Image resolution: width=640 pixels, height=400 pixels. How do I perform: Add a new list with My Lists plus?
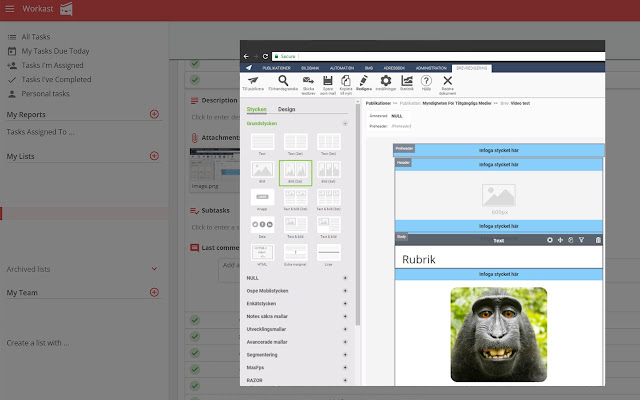click(154, 156)
